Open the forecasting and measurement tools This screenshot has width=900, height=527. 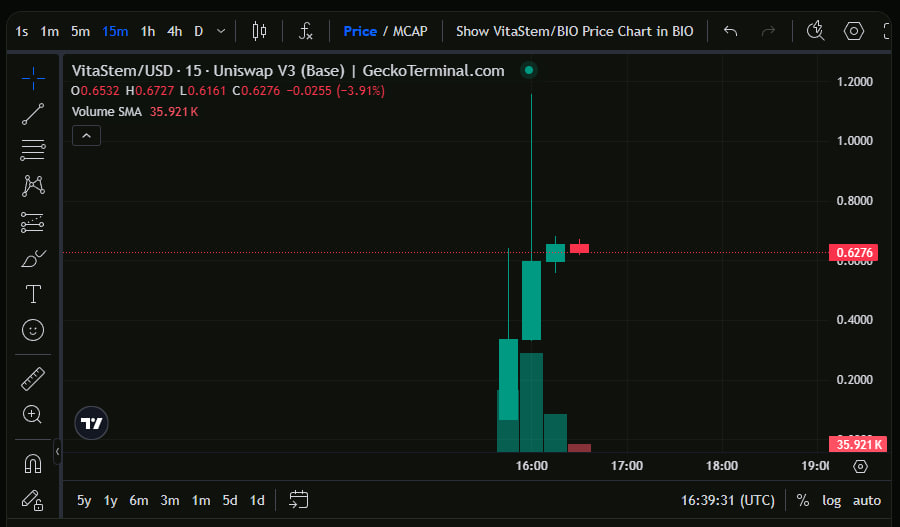click(33, 222)
